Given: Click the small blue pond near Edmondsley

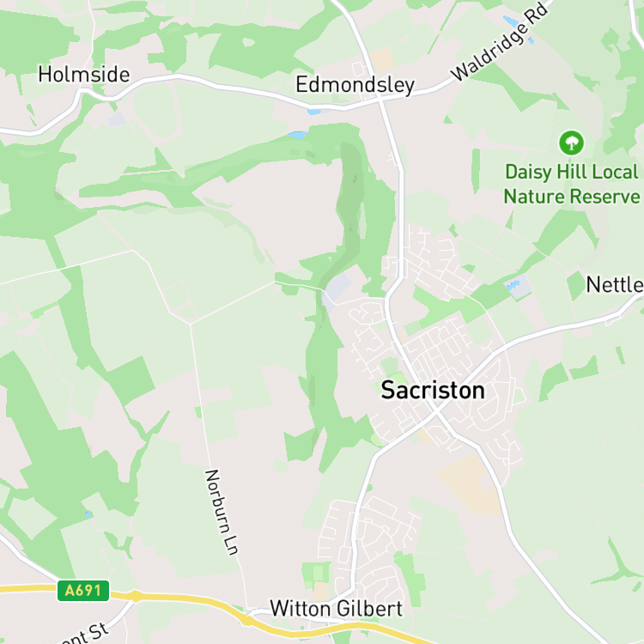Looking at the screenshot, I should pos(314,112).
